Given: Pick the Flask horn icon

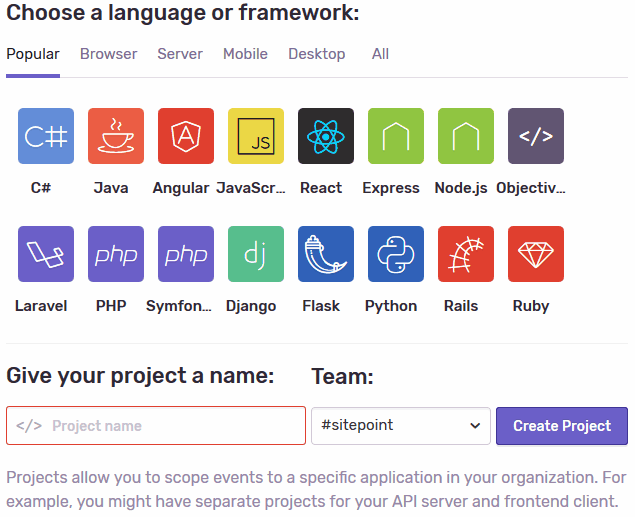Looking at the screenshot, I should pyautogui.click(x=326, y=254).
